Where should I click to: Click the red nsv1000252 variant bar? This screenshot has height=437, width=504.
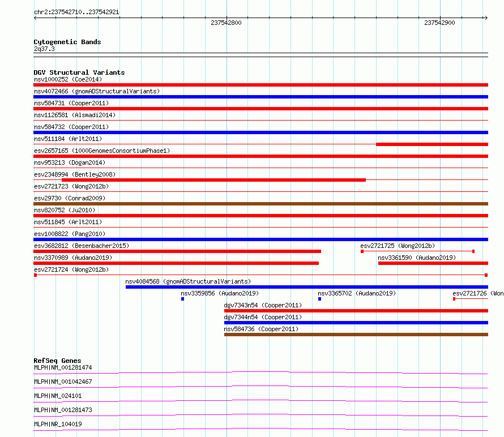click(x=260, y=85)
